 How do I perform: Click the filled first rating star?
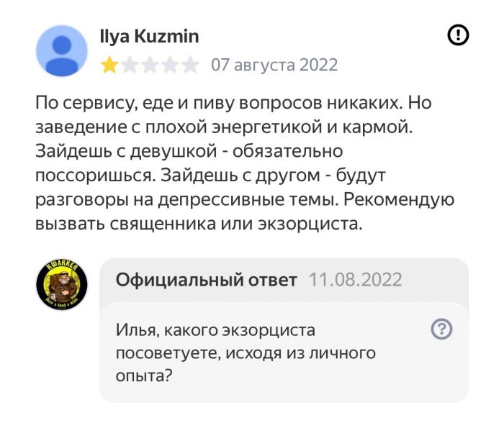point(109,65)
